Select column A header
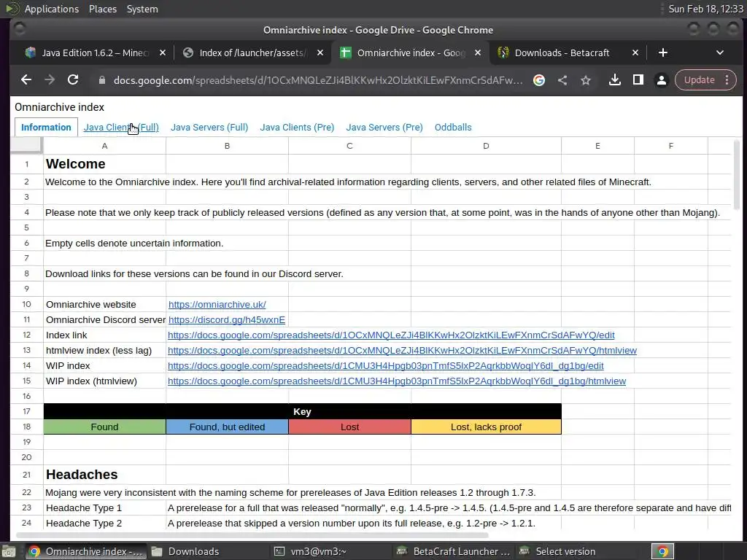Image resolution: width=747 pixels, height=560 pixels. 105,146
